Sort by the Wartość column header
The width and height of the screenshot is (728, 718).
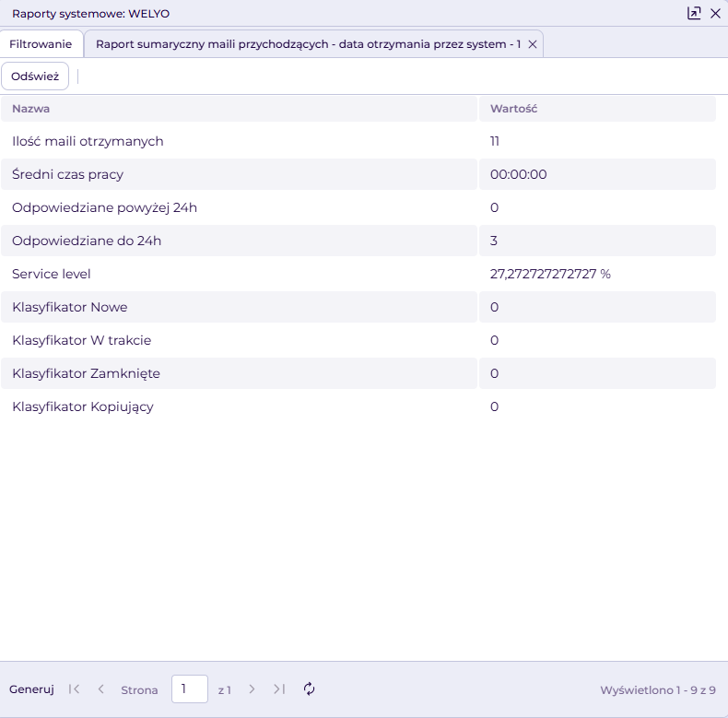click(597, 109)
